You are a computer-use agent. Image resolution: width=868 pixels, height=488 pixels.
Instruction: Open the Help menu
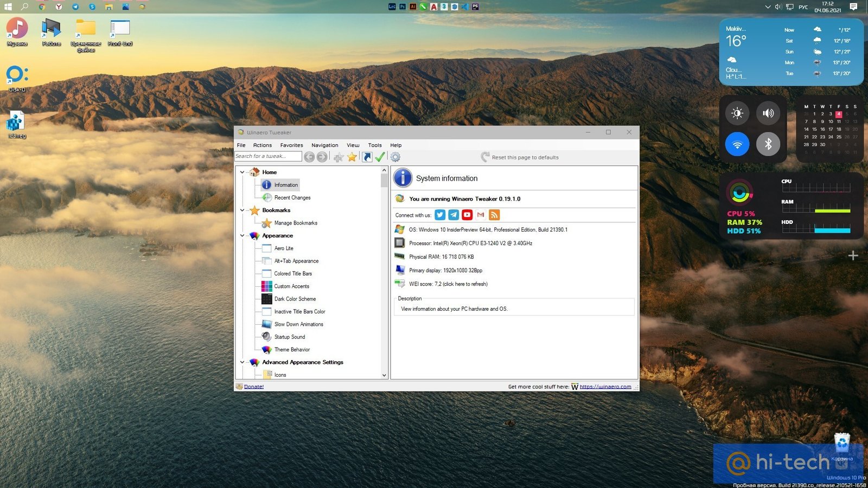click(396, 145)
